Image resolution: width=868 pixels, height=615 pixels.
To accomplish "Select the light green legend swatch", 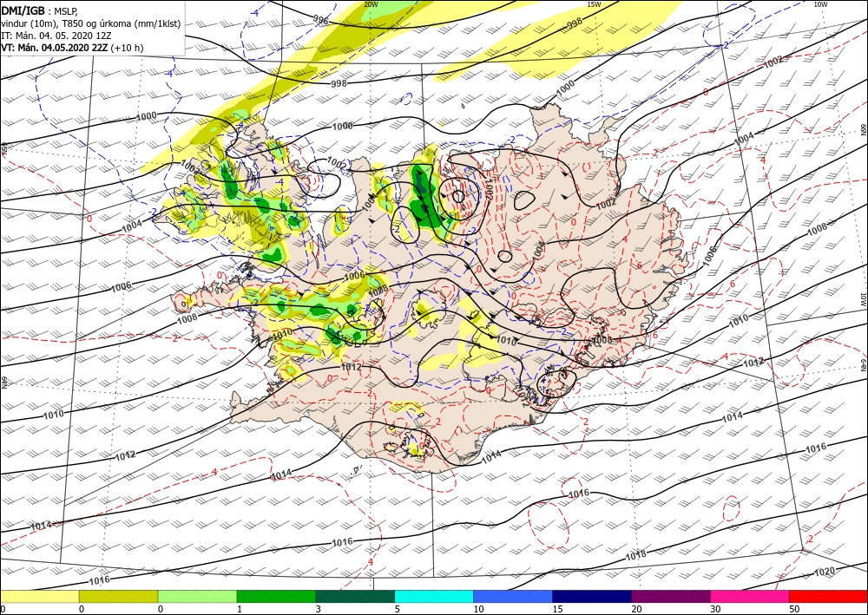I will [x=197, y=597].
